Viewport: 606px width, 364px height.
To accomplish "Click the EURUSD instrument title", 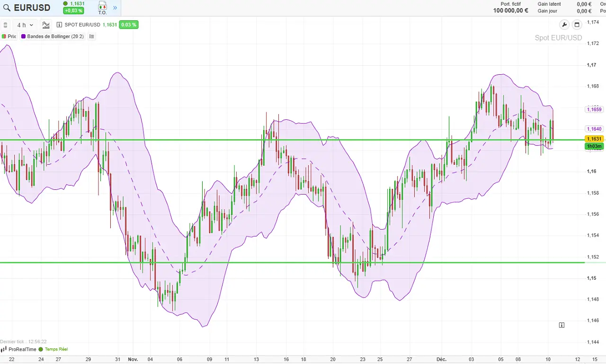I will [x=32, y=7].
